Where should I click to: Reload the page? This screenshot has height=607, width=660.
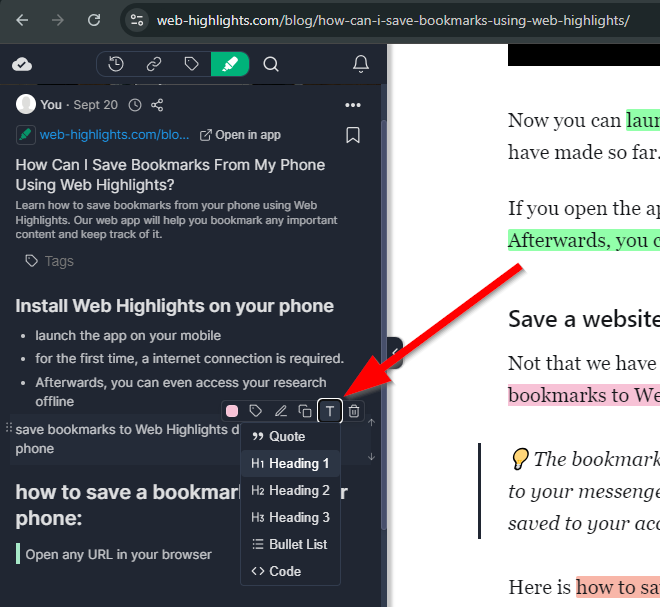[93, 20]
